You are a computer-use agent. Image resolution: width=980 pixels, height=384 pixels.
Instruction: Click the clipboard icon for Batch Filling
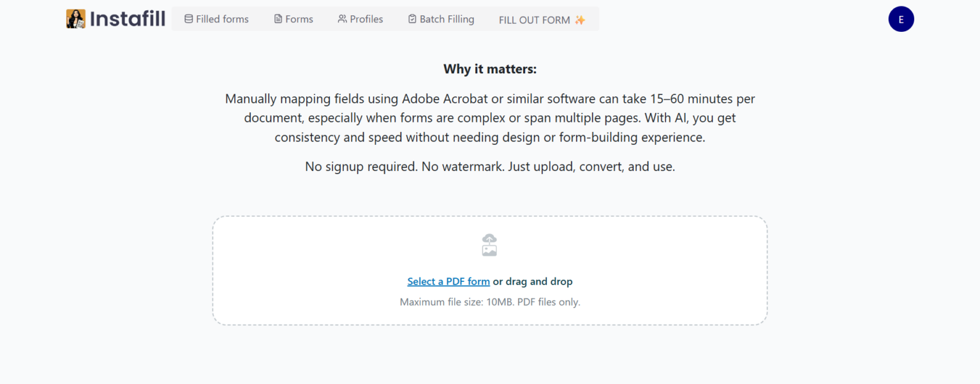point(412,19)
